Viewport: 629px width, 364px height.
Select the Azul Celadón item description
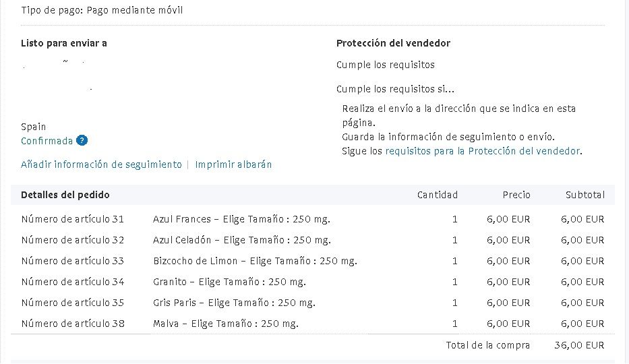coord(242,240)
